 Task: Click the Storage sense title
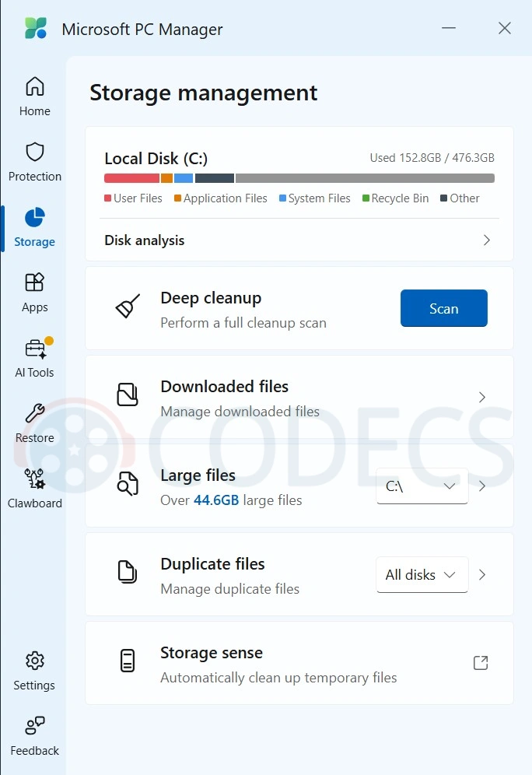coord(212,652)
